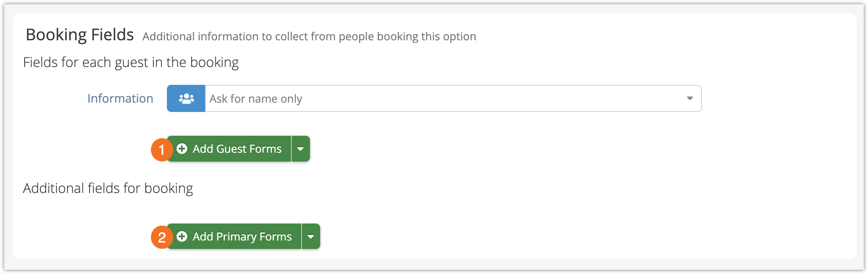868x274 pixels.
Task: Click the guests group icon beside Information
Action: (186, 98)
